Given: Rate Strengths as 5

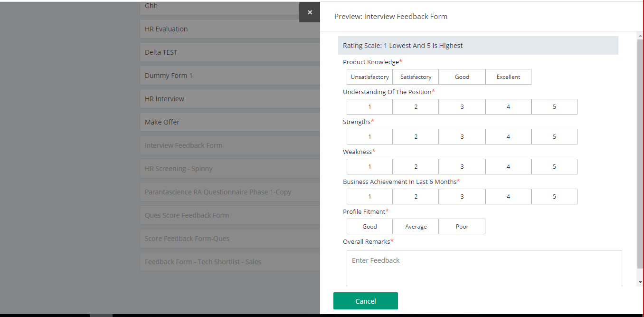Looking at the screenshot, I should pos(554,136).
